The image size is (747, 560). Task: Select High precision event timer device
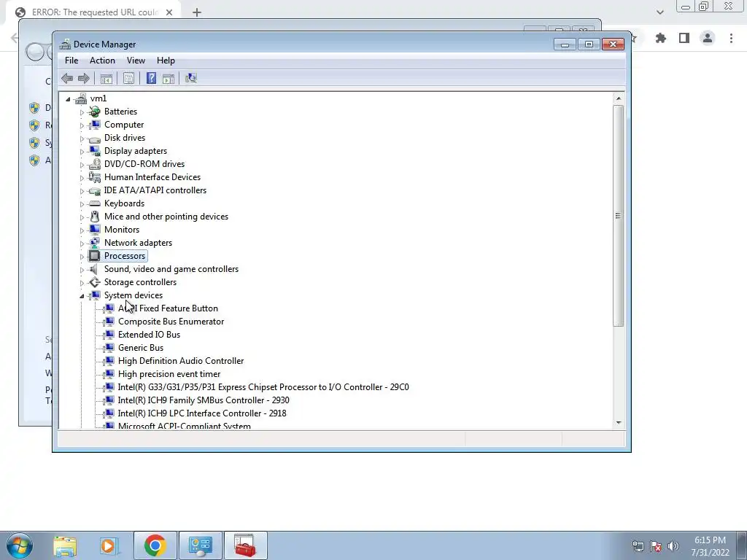169,374
